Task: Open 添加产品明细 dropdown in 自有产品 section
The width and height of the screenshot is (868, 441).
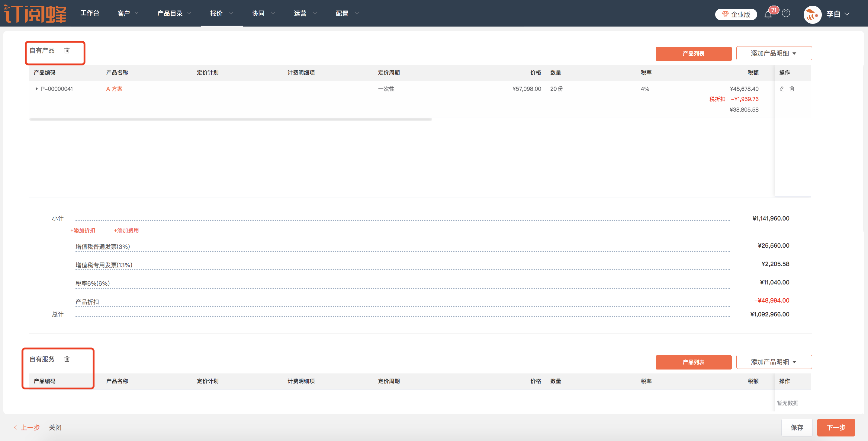Action: 774,53
